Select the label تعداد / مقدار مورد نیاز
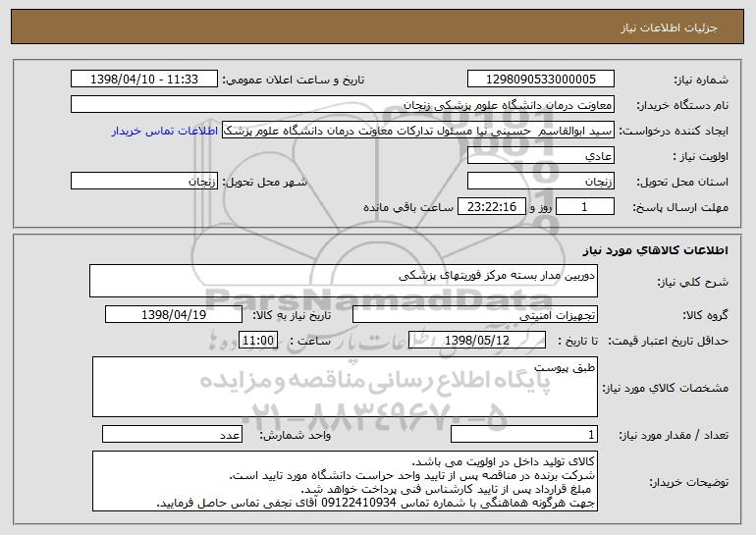 [x=674, y=435]
